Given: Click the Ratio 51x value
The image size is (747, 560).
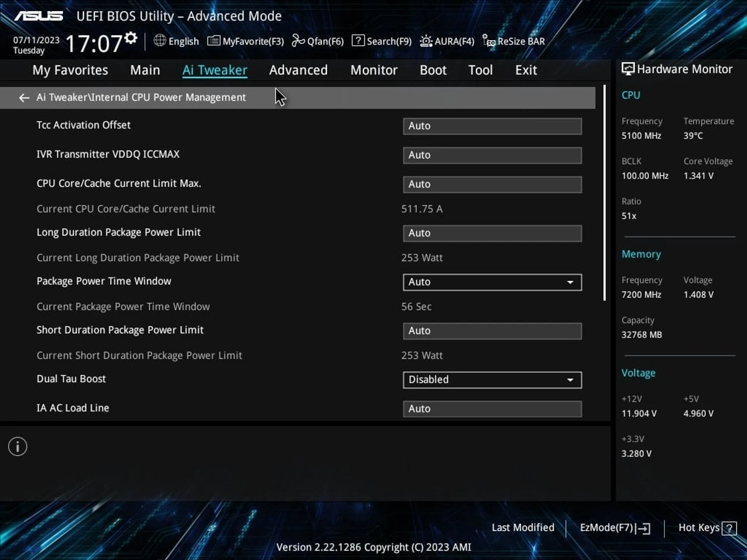Looking at the screenshot, I should pyautogui.click(x=629, y=216).
